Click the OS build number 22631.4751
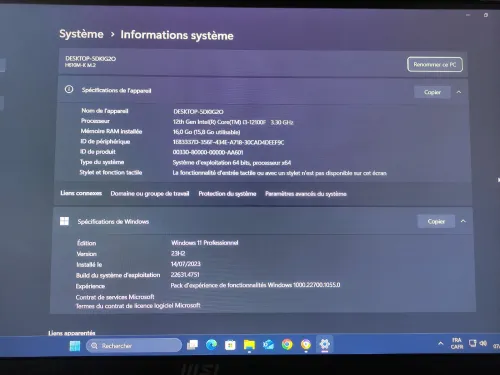The width and height of the screenshot is (500, 375). tap(185, 275)
